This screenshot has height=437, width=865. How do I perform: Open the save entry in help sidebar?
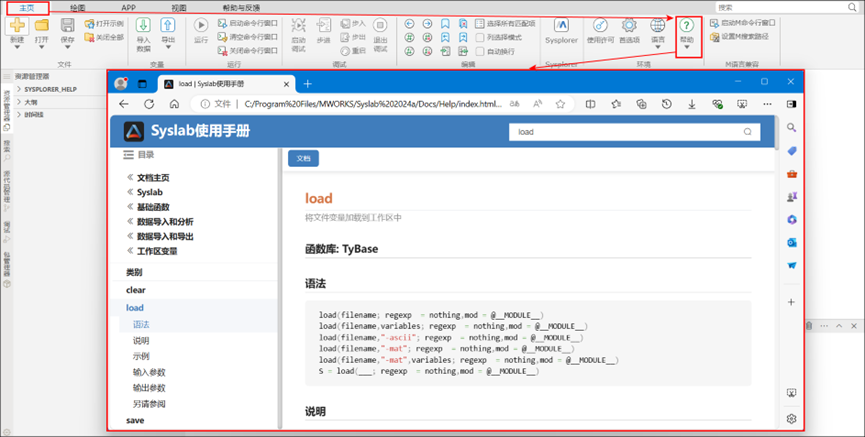point(135,420)
